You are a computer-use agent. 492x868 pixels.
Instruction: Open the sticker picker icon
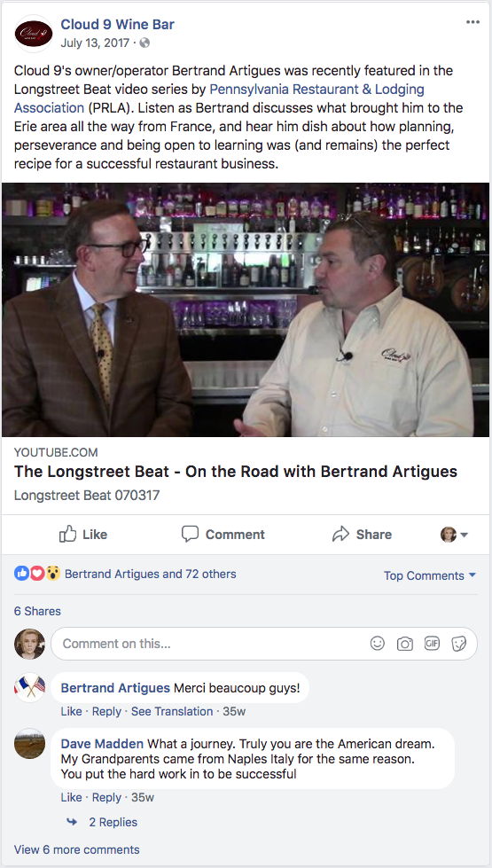pyautogui.click(x=459, y=644)
